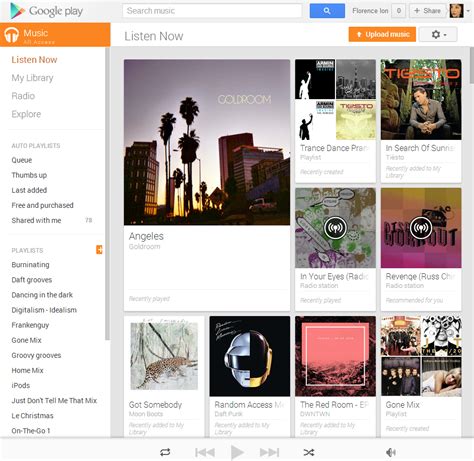Open the Explore section
474x461 pixels.
26,114
